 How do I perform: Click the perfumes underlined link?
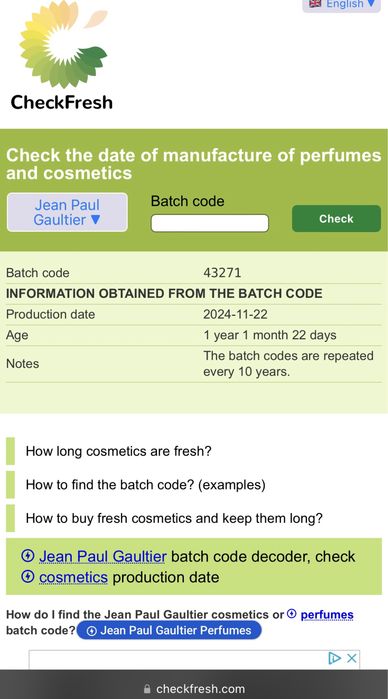[x=327, y=615]
